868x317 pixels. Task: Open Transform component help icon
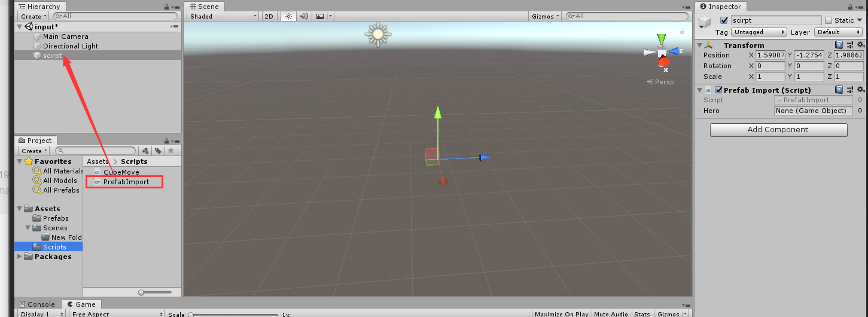click(839, 45)
